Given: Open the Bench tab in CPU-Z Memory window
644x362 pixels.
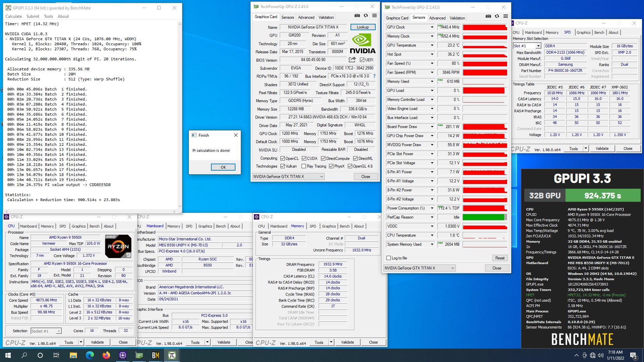Looking at the screenshot, I should (344, 226).
